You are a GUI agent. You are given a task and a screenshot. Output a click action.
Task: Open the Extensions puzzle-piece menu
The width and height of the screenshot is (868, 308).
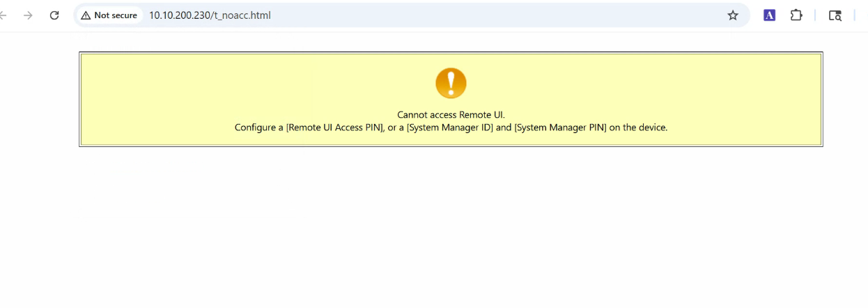796,15
